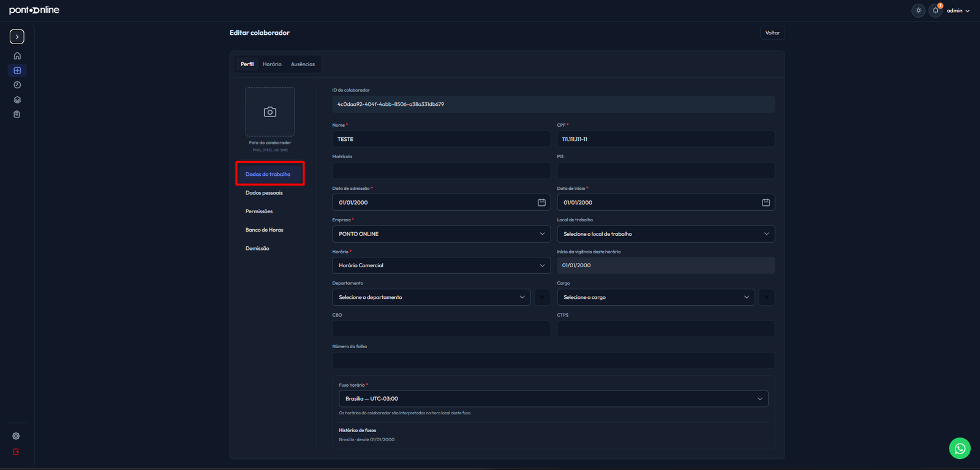Screen dimensions: 980x470
Task: Open the clock icon in the sidebar
Action: coord(17,85)
